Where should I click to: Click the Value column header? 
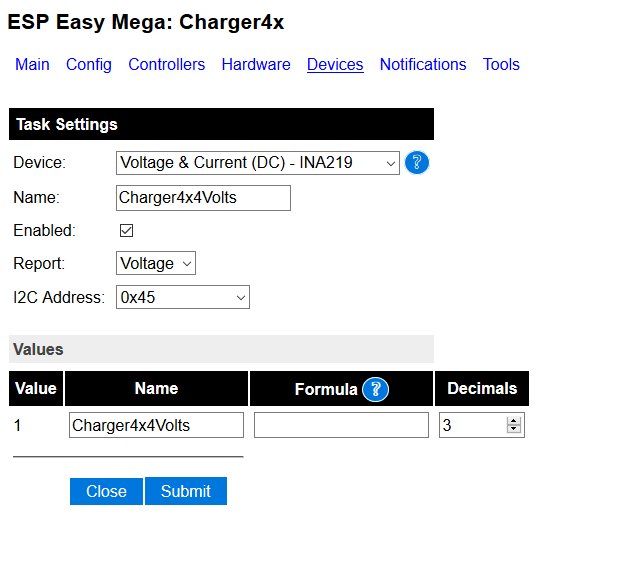tap(36, 389)
